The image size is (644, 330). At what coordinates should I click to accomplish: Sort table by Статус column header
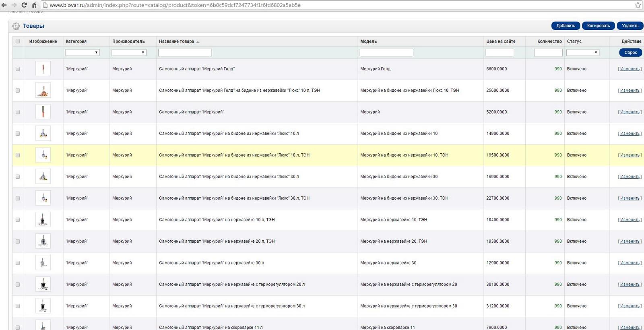574,41
